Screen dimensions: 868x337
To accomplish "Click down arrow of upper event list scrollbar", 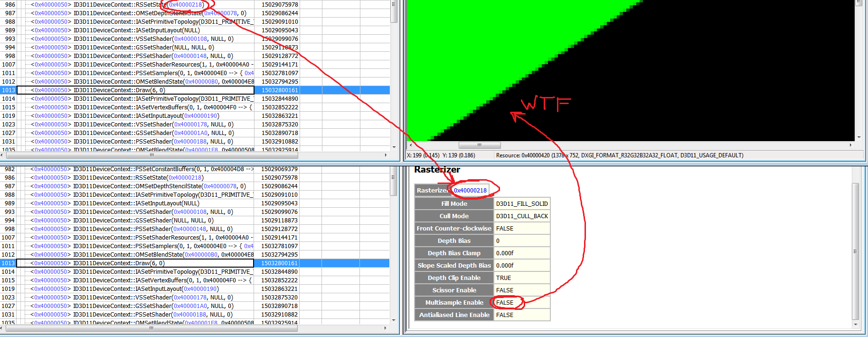I will click(394, 147).
